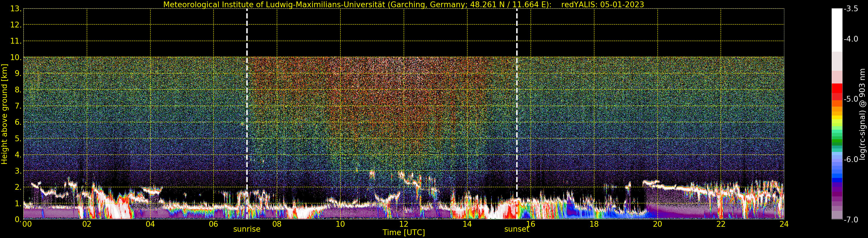The width and height of the screenshot is (868, 238).
Task: Click the colorbar label '-4.0'
Action: click(851, 39)
